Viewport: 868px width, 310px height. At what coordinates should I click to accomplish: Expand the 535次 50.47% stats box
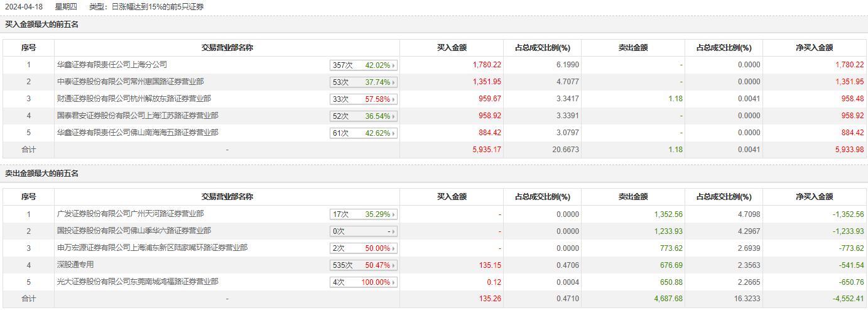(364, 265)
